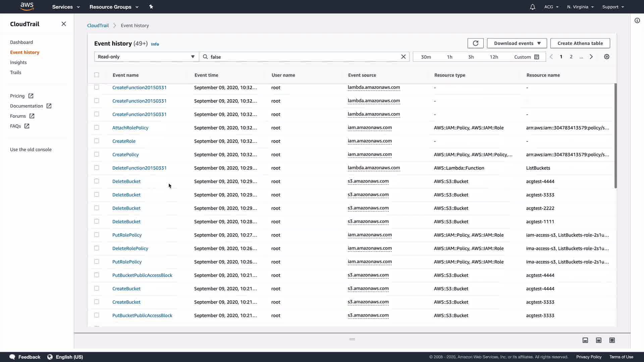Open the Download events dropdown
This screenshot has width=644, height=362.
(x=517, y=43)
